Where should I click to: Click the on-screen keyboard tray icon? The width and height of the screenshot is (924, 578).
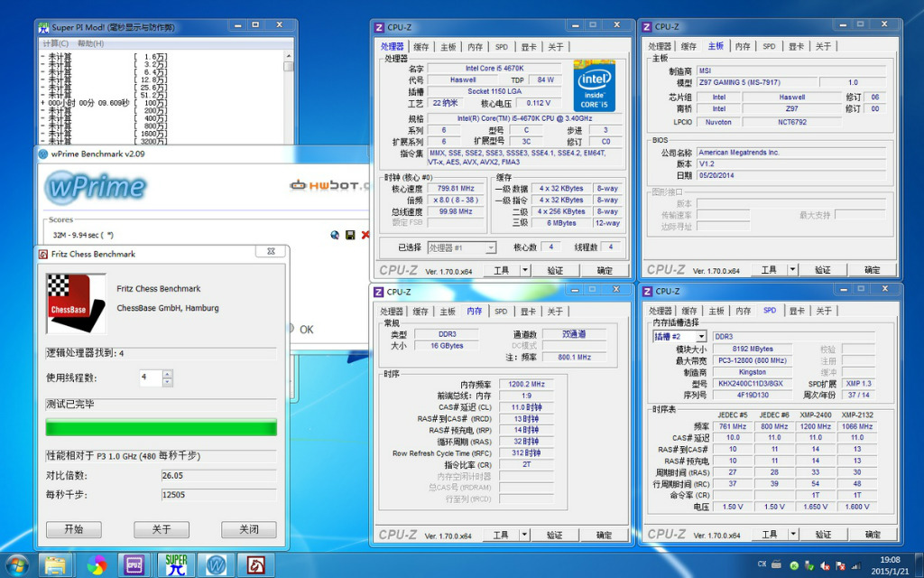point(777,564)
